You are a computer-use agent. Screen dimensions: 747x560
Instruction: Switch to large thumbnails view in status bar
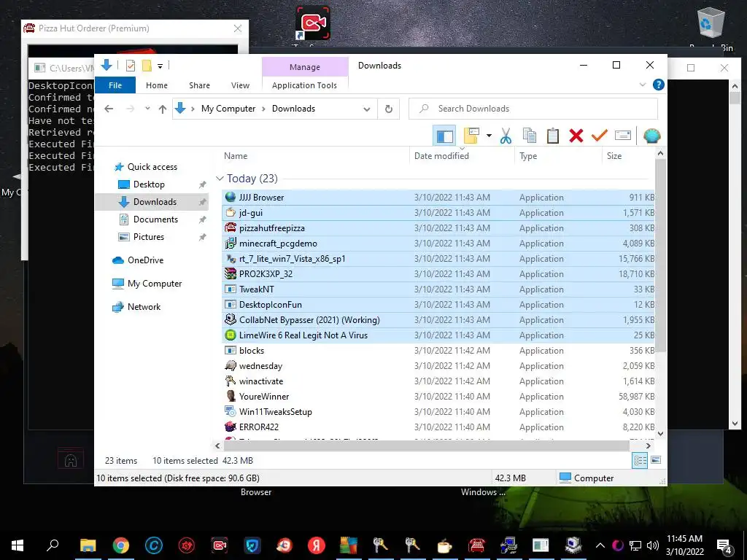(x=656, y=460)
